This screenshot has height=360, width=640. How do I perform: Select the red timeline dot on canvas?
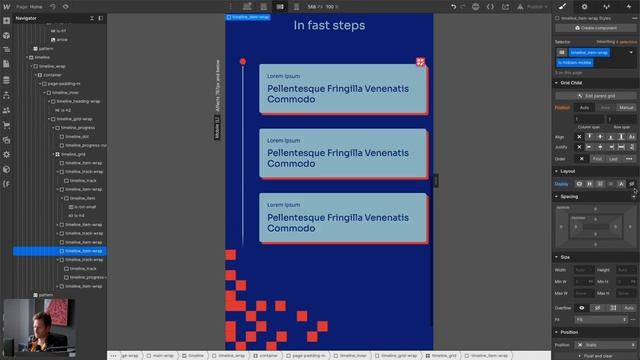[x=243, y=61]
